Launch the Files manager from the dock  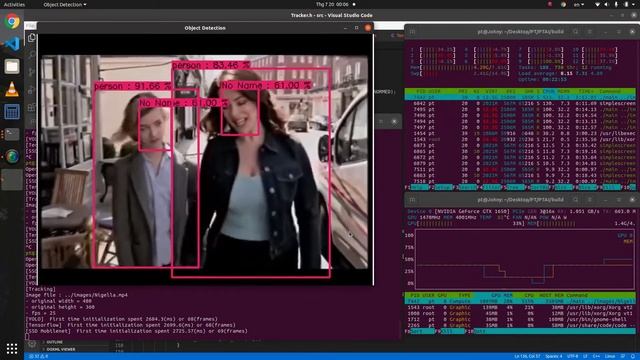pyautogui.click(x=12, y=66)
